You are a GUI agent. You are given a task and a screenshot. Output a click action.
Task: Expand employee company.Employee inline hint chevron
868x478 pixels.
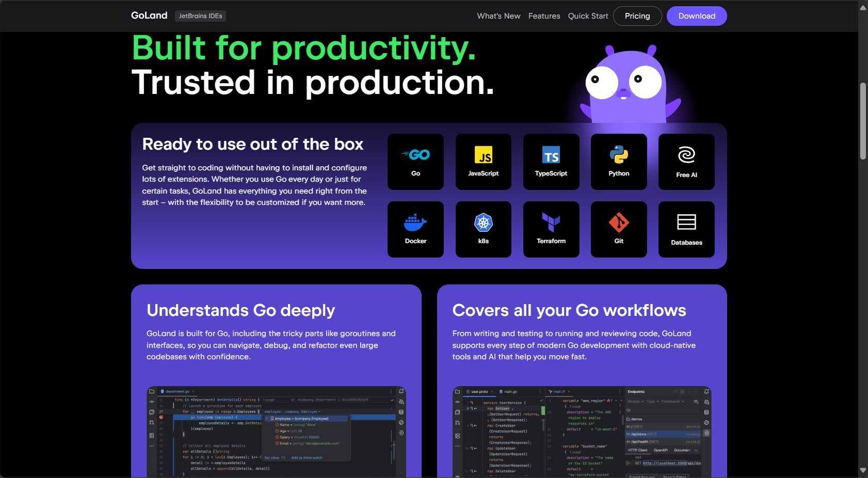[319, 411]
